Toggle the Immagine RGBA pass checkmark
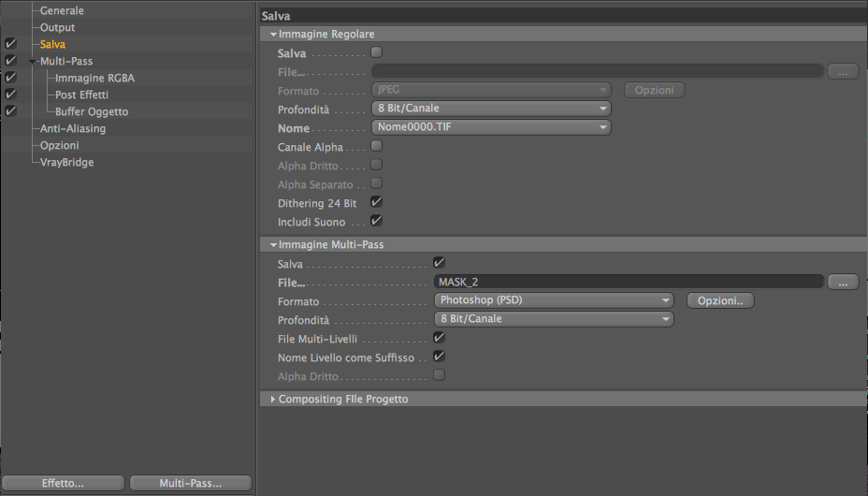Viewport: 868px width, 496px height. point(10,78)
